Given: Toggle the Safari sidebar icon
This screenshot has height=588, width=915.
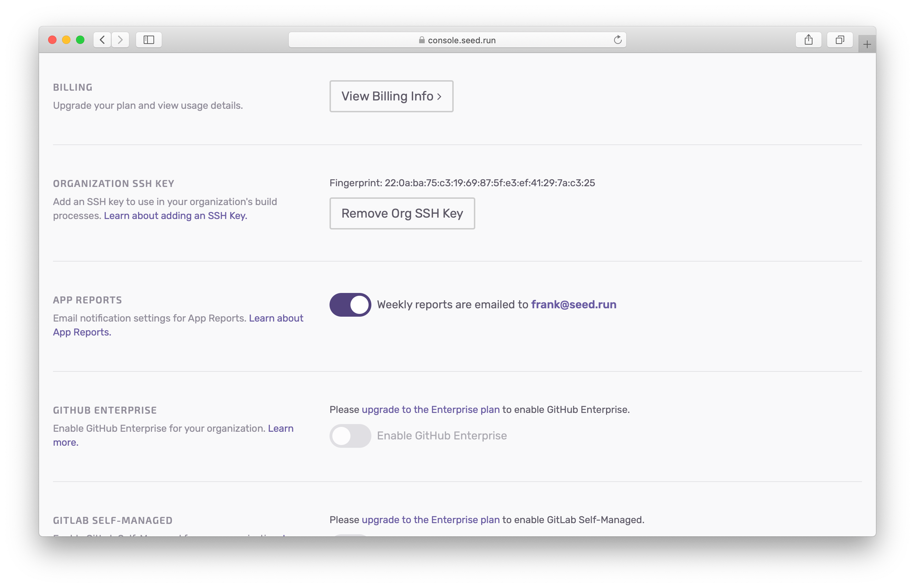Looking at the screenshot, I should coord(149,40).
